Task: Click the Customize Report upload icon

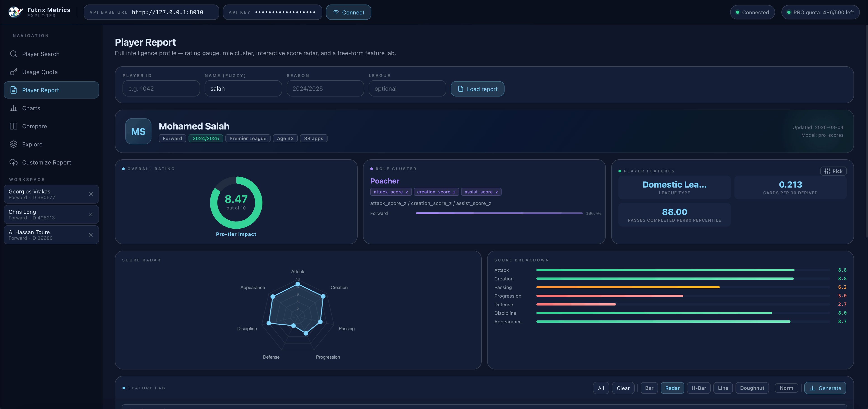Action: pyautogui.click(x=14, y=162)
